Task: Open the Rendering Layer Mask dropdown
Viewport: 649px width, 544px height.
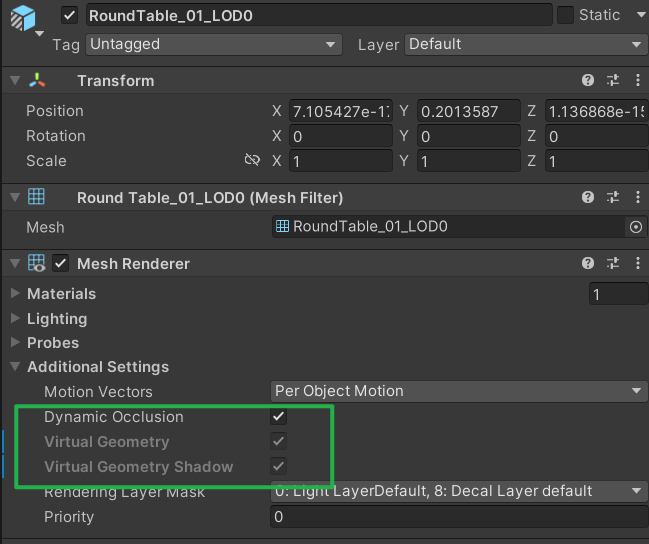Action: pyautogui.click(x=458, y=491)
